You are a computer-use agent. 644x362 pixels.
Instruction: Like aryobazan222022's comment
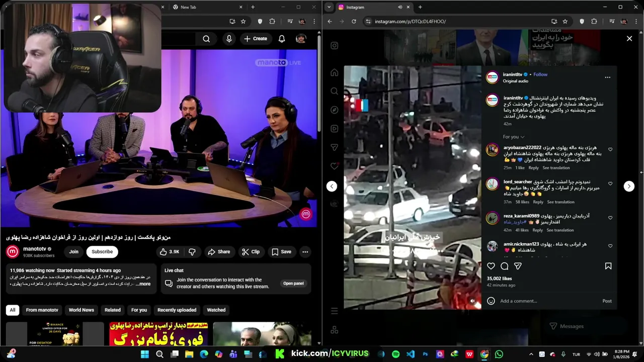(x=610, y=149)
